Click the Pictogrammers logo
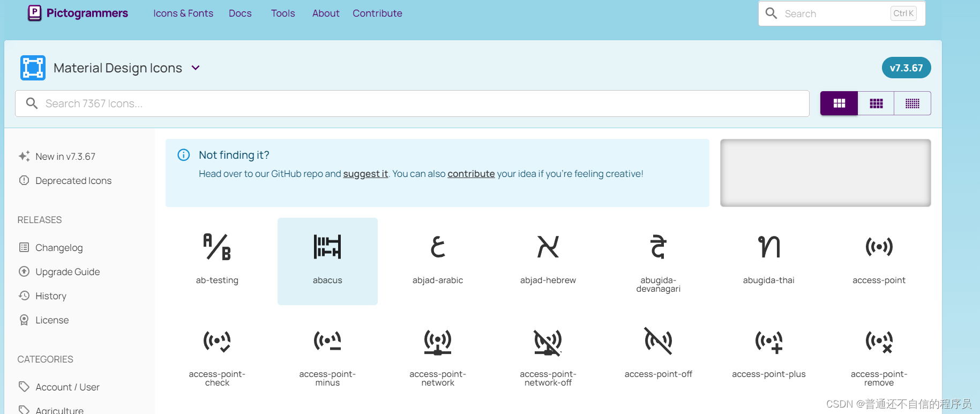 click(34, 13)
